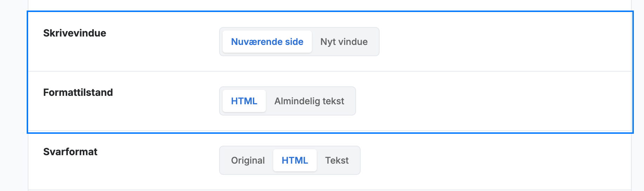Viewport: 644px width, 191px height.
Task: Select "Nuværende side" for Skrivevindue
Action: (x=267, y=42)
